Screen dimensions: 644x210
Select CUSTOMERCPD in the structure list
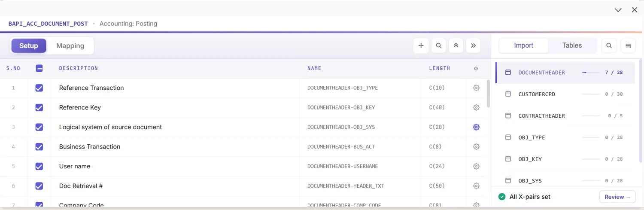point(565,94)
